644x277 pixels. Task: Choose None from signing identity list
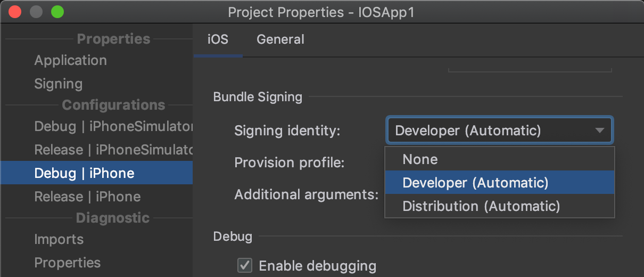click(x=420, y=159)
